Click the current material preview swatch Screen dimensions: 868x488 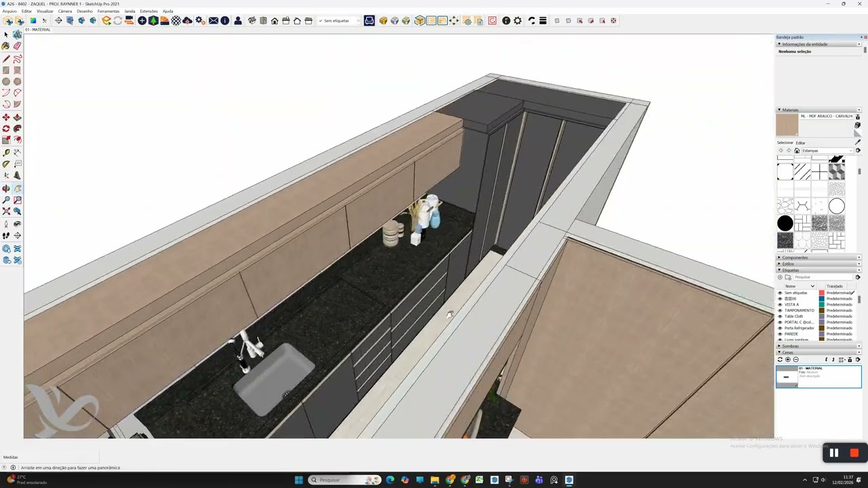pos(787,125)
